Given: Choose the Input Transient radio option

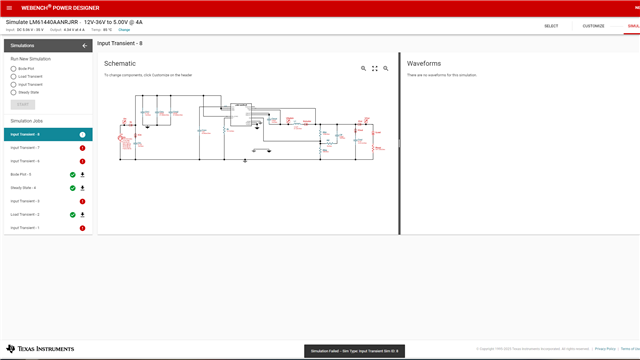Looking at the screenshot, I should tap(13, 84).
